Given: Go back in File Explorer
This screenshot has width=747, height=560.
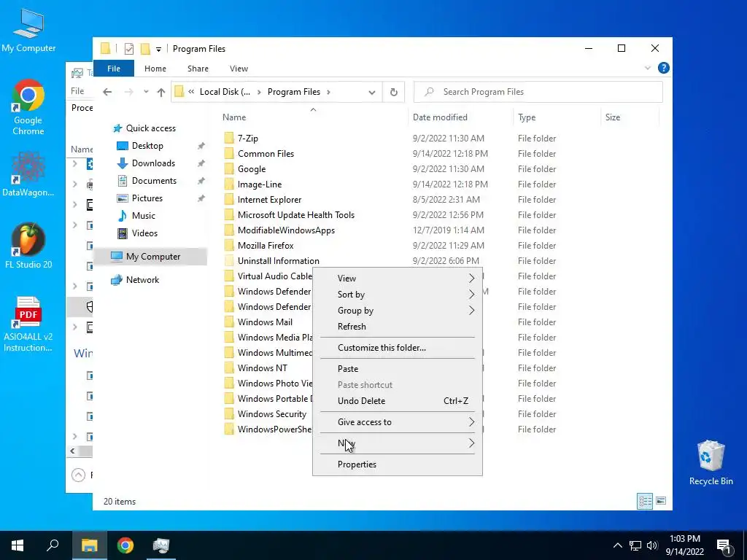Looking at the screenshot, I should [x=107, y=92].
